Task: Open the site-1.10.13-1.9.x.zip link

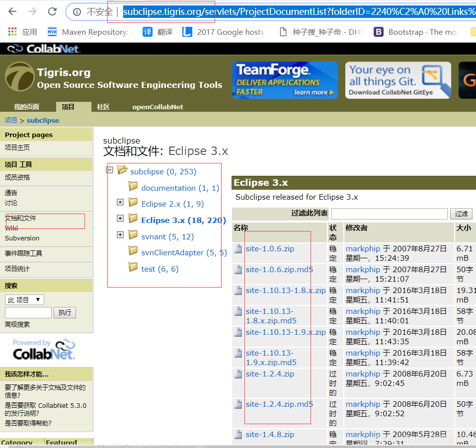Action: (286, 332)
